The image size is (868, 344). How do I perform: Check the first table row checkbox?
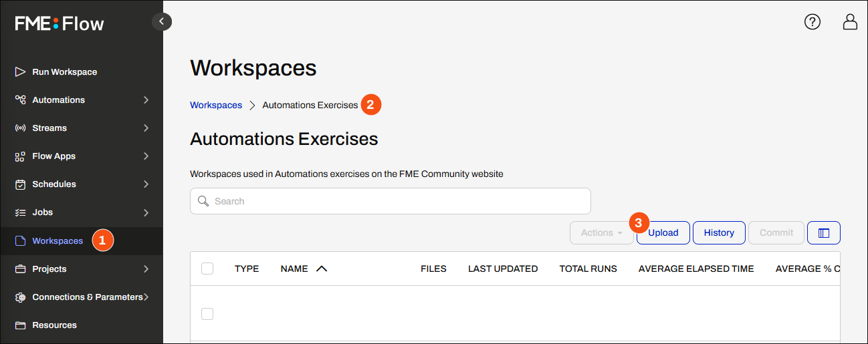tap(207, 314)
